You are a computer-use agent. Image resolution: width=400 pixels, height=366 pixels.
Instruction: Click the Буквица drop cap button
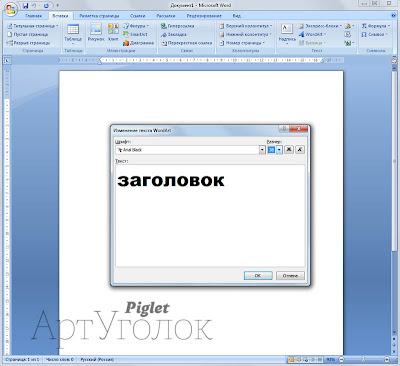(x=311, y=43)
